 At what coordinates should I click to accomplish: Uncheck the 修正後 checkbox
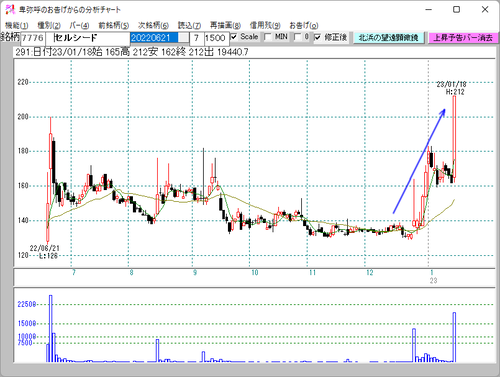pyautogui.click(x=318, y=37)
